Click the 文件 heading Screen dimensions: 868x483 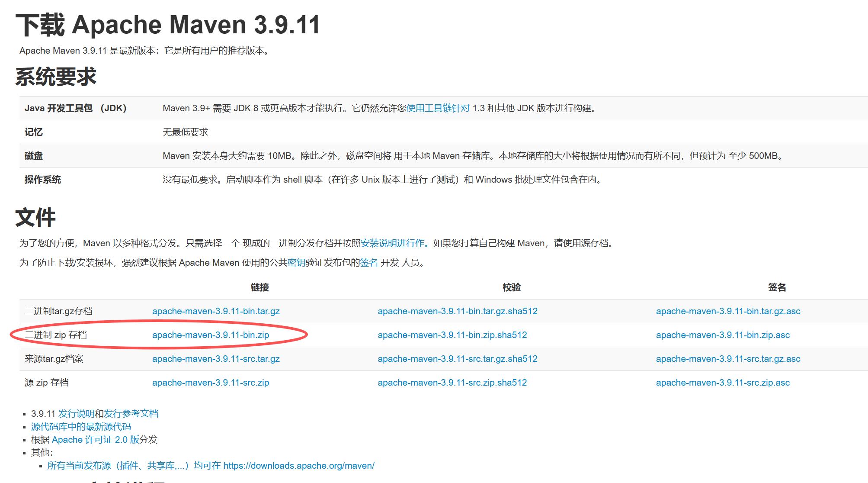pos(35,217)
